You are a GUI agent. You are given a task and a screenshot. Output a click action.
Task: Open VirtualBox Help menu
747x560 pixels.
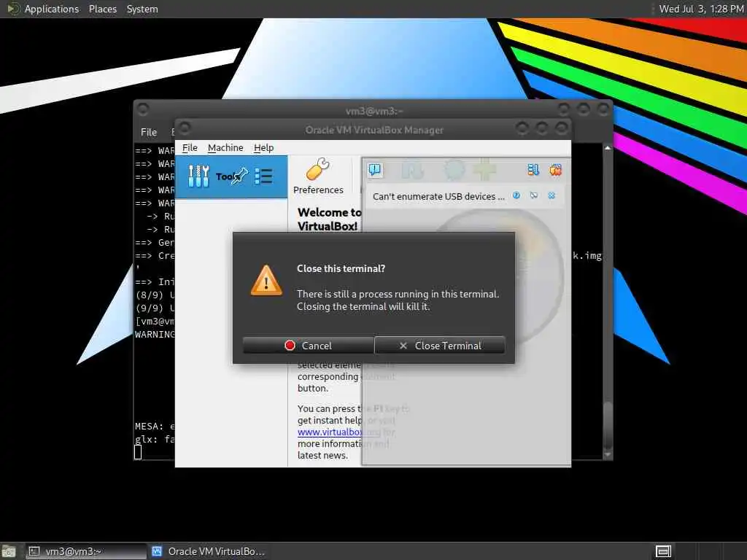pos(263,147)
